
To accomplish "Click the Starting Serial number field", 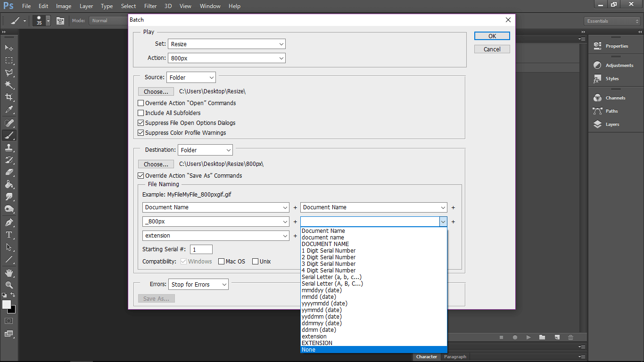I will [201, 249].
